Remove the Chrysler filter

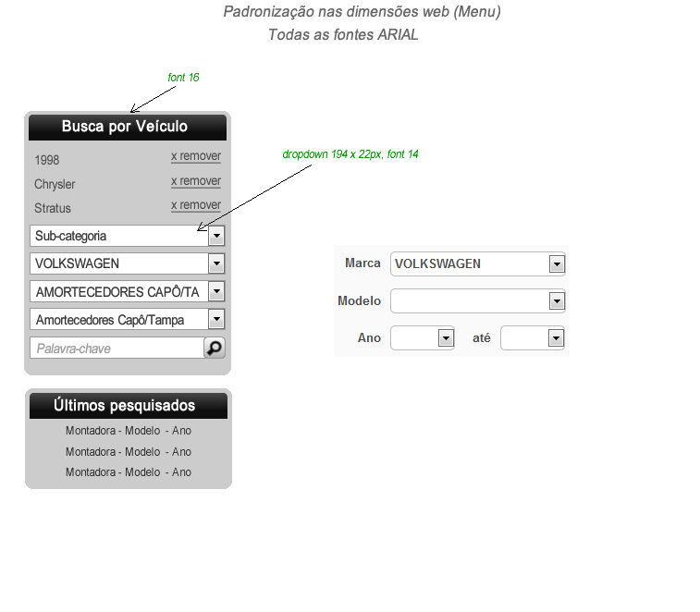click(x=195, y=181)
